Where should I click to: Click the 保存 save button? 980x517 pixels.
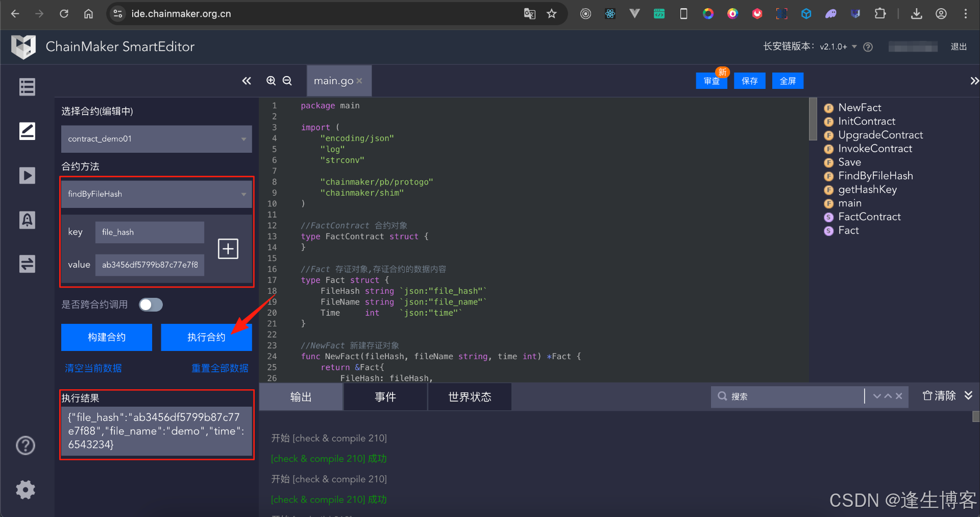point(750,81)
